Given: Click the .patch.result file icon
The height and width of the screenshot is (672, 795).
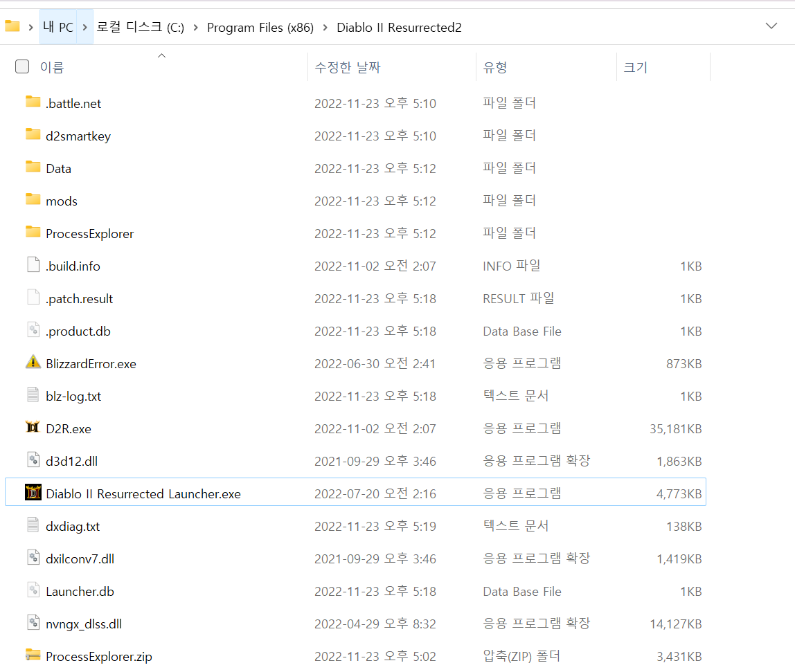Looking at the screenshot, I should click(33, 297).
